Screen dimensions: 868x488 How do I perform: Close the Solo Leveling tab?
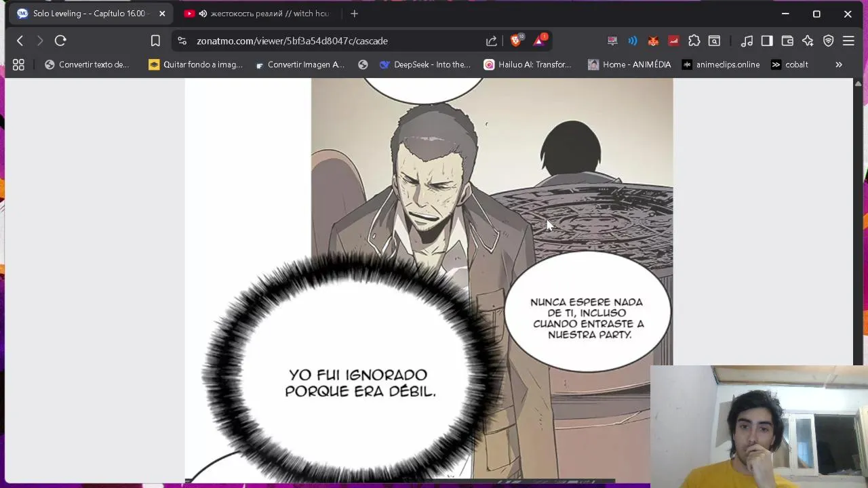click(x=162, y=14)
